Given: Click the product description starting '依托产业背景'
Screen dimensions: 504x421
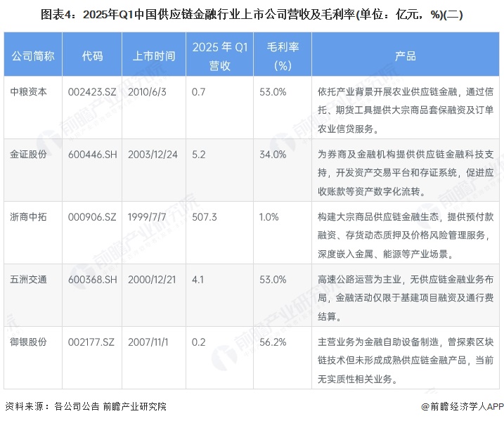Looking at the screenshot, I should (406, 110).
